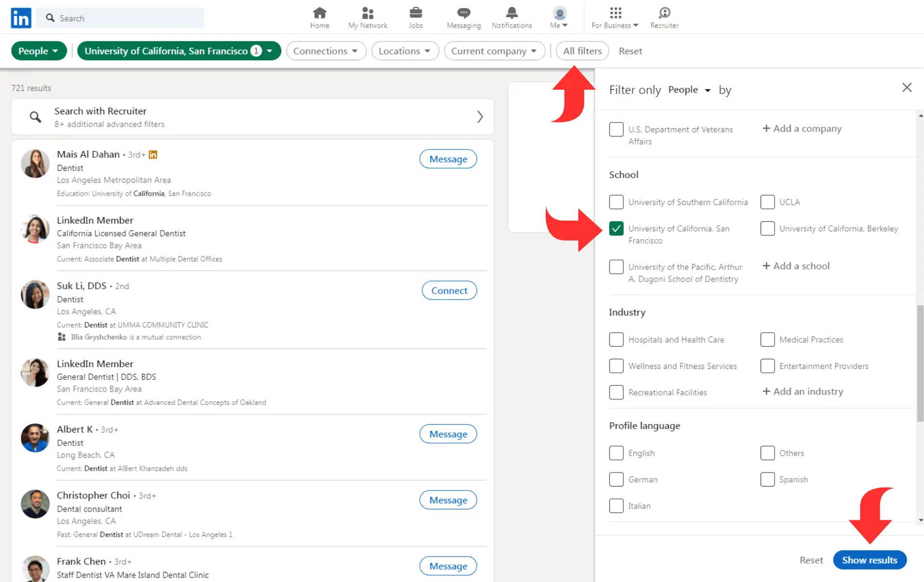Check the Others profile language box

pos(767,453)
